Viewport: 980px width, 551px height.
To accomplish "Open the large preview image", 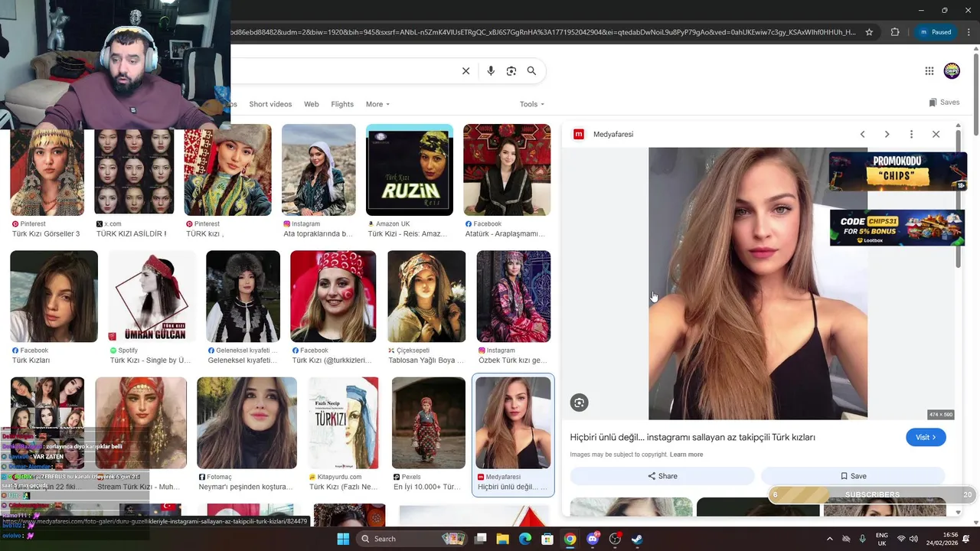I will (x=758, y=283).
